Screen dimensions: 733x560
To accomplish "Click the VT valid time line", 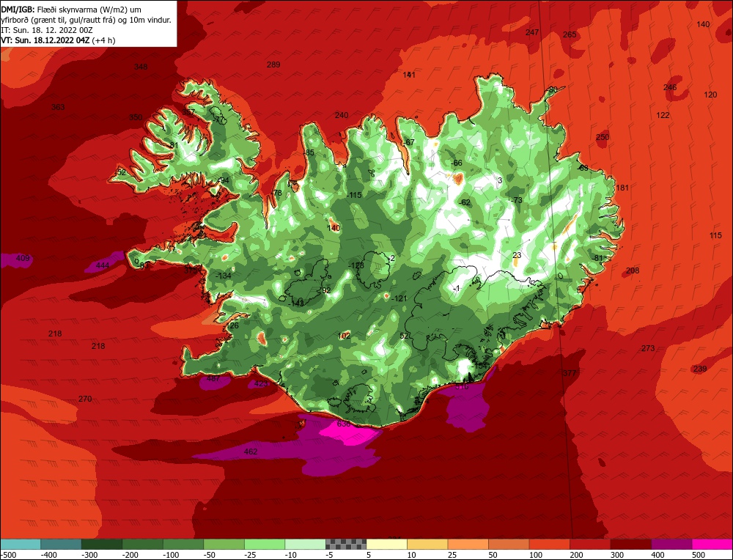I will click(58, 40).
